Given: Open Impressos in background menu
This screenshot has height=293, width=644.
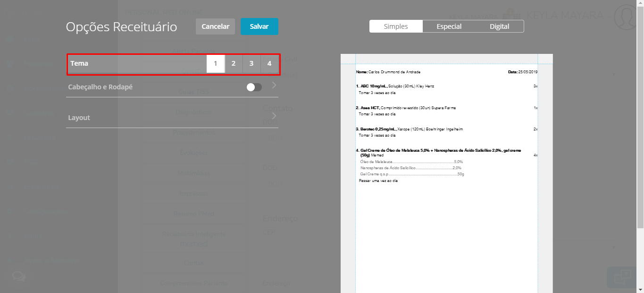Looking at the screenshot, I should (193, 193).
